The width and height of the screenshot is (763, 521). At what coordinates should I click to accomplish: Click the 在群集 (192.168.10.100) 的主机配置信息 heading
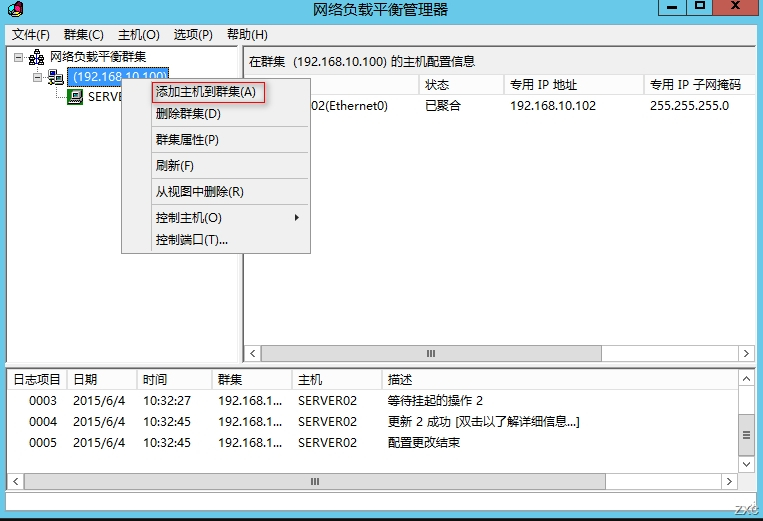tap(362, 61)
